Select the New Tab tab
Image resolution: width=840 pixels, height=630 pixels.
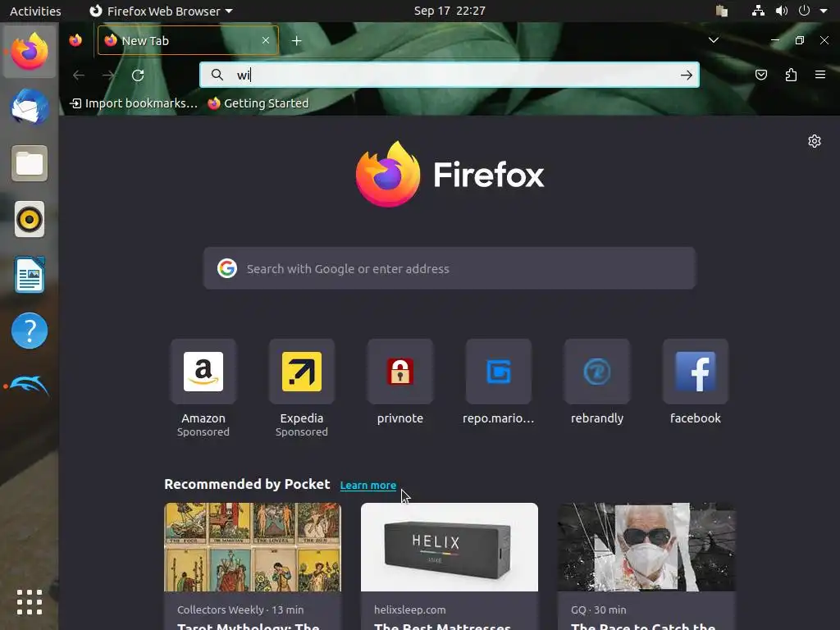click(188, 40)
